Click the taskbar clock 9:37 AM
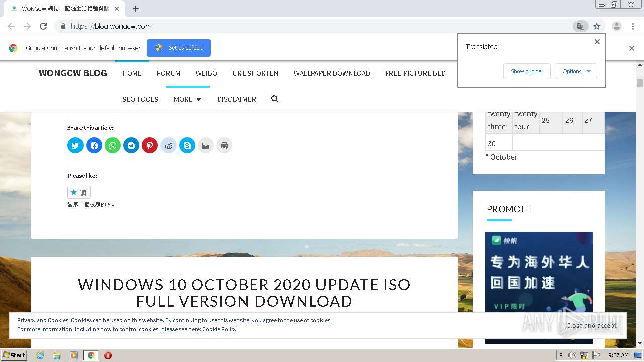The height and width of the screenshot is (362, 644). [x=618, y=355]
